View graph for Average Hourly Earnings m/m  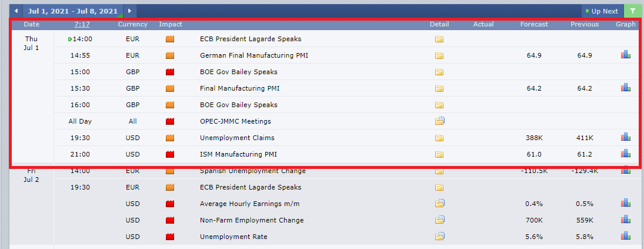(626, 202)
